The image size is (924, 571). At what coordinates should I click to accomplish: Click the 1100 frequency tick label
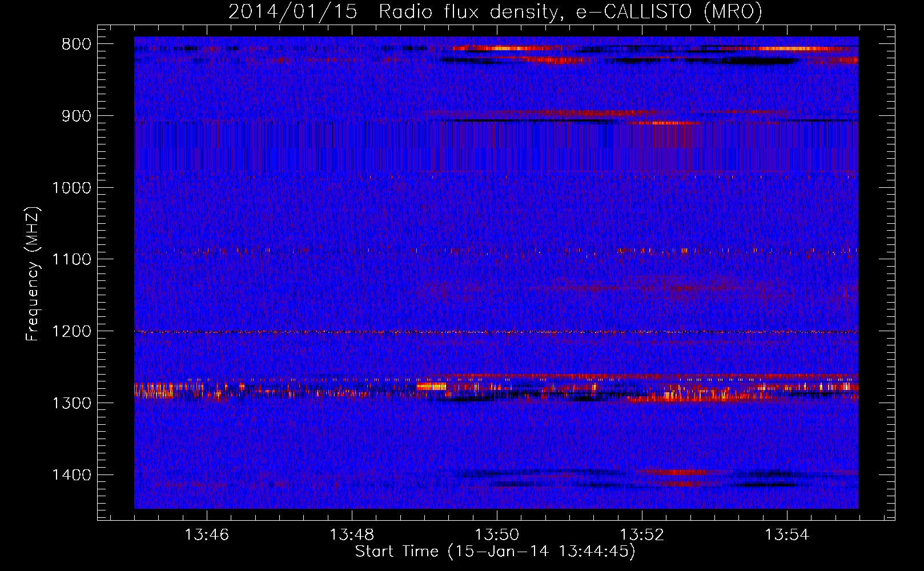click(x=71, y=260)
